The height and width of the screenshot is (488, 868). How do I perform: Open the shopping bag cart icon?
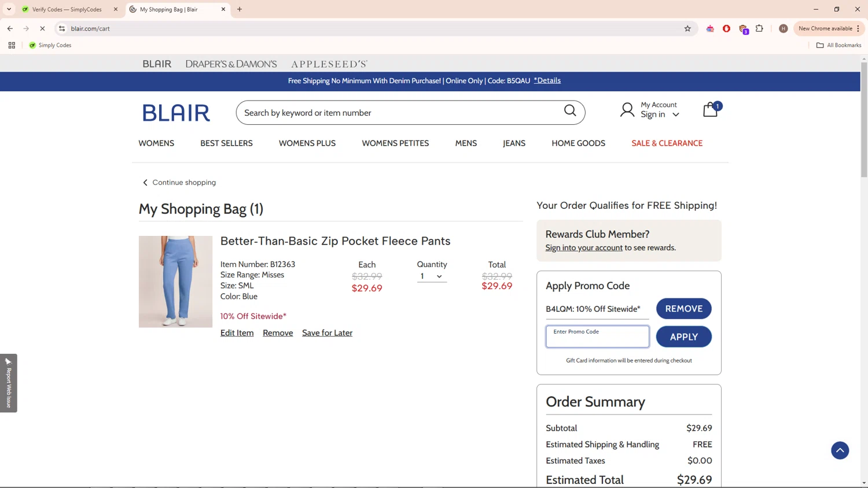pos(711,109)
